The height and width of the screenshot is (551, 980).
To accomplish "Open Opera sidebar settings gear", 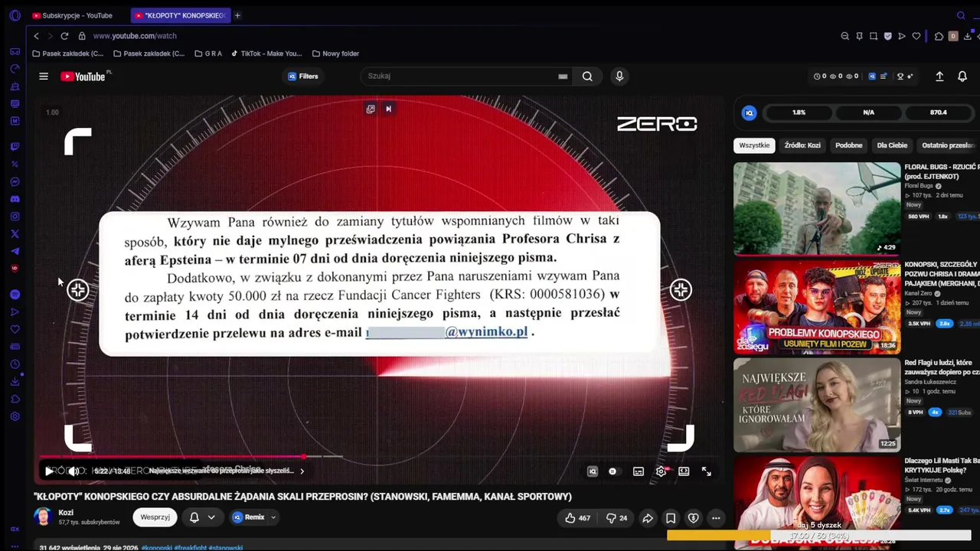I will (x=15, y=417).
